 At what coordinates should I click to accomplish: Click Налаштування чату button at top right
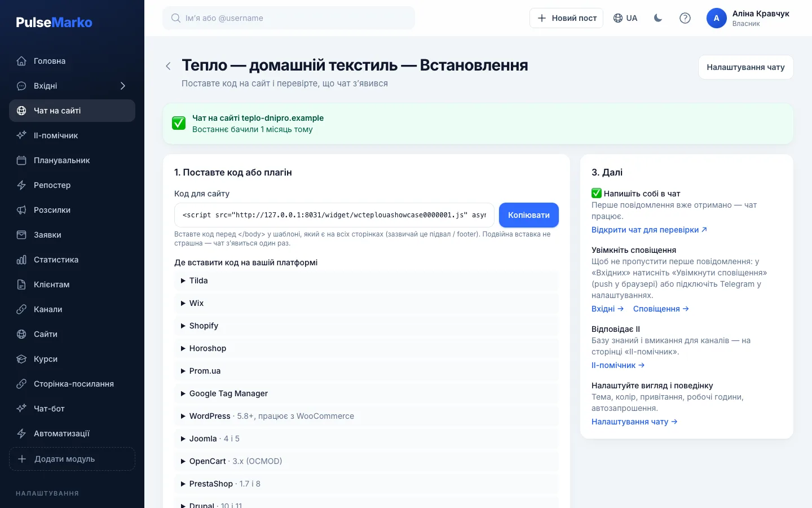pos(745,67)
